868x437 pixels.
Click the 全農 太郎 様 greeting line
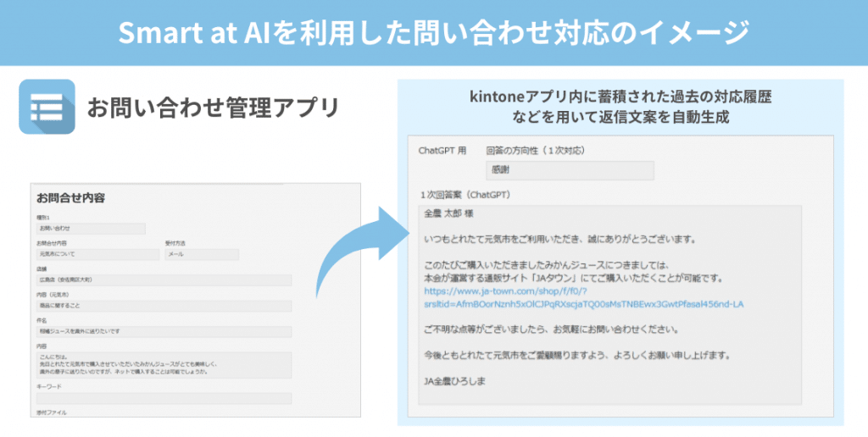(449, 213)
